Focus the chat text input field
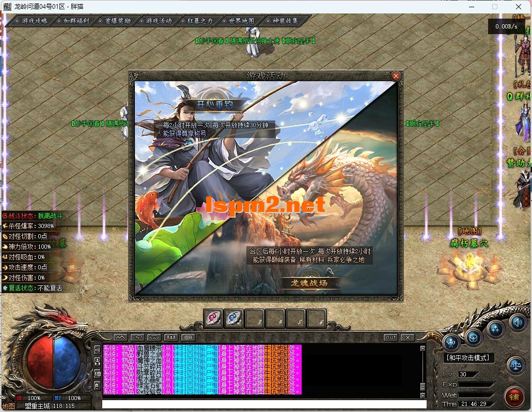Viewport: 532px width, 412px height. [264, 404]
